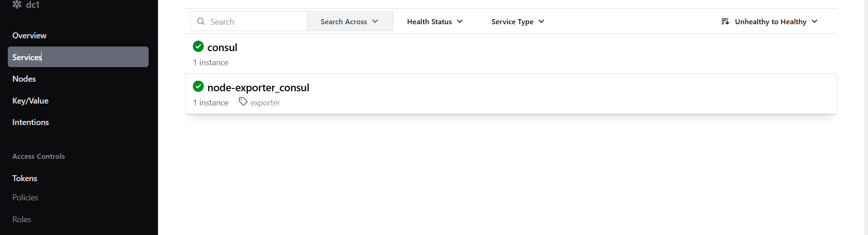
Task: Open the Tokens page
Action: pos(25,178)
